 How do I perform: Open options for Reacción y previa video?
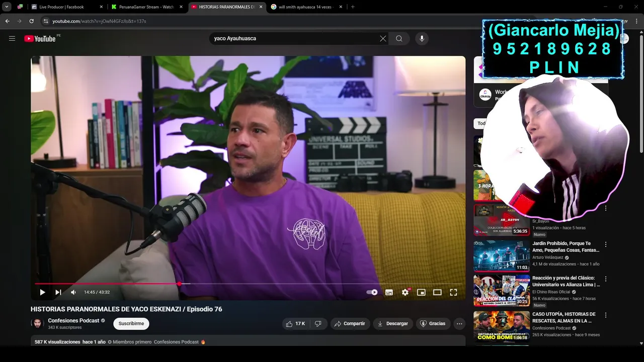606,279
